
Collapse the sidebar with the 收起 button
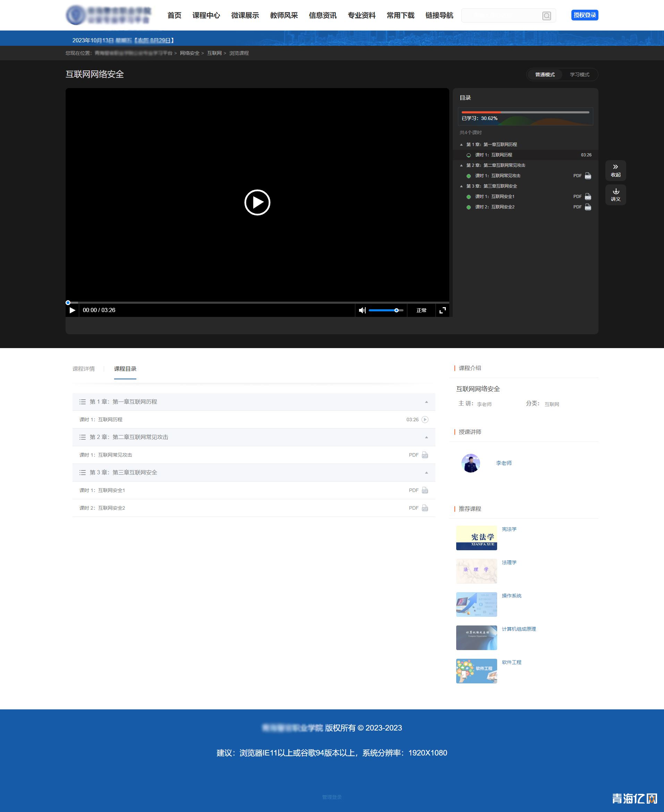coord(615,170)
